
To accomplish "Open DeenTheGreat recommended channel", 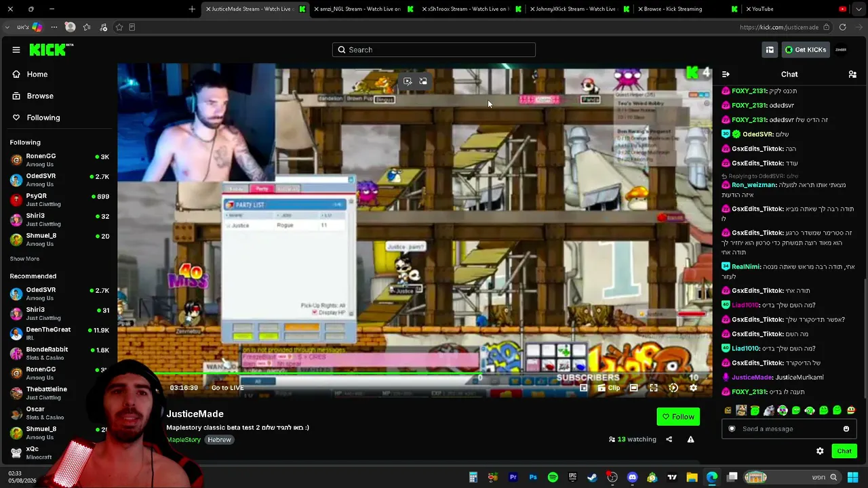I will coord(59,333).
